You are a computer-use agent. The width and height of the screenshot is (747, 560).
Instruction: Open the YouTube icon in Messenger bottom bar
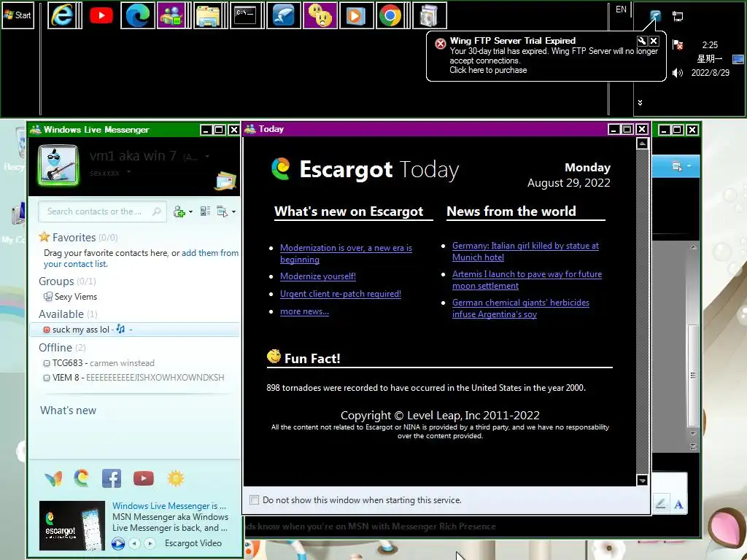point(144,478)
